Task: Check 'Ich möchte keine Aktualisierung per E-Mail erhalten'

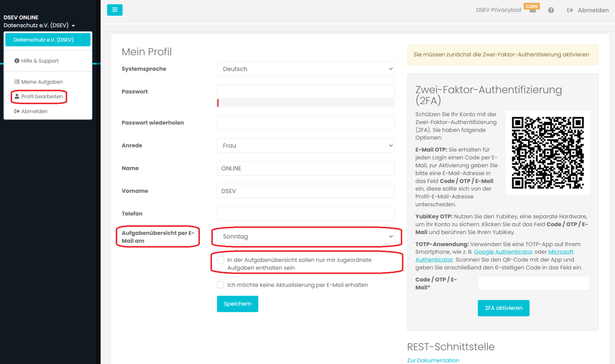Action: click(221, 285)
